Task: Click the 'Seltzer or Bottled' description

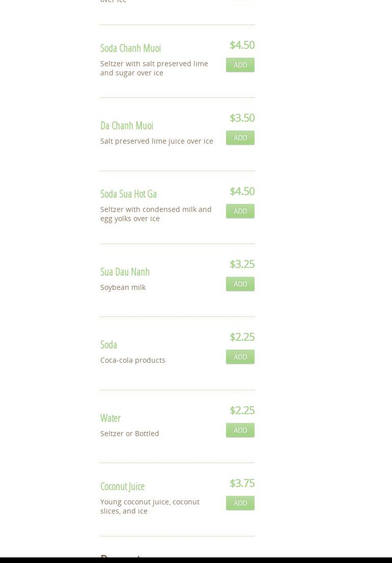Action: pyautogui.click(x=130, y=434)
